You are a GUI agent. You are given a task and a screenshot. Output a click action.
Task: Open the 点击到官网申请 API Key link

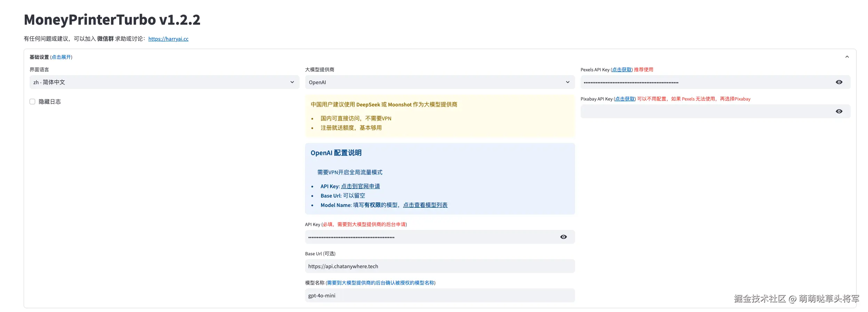click(360, 186)
